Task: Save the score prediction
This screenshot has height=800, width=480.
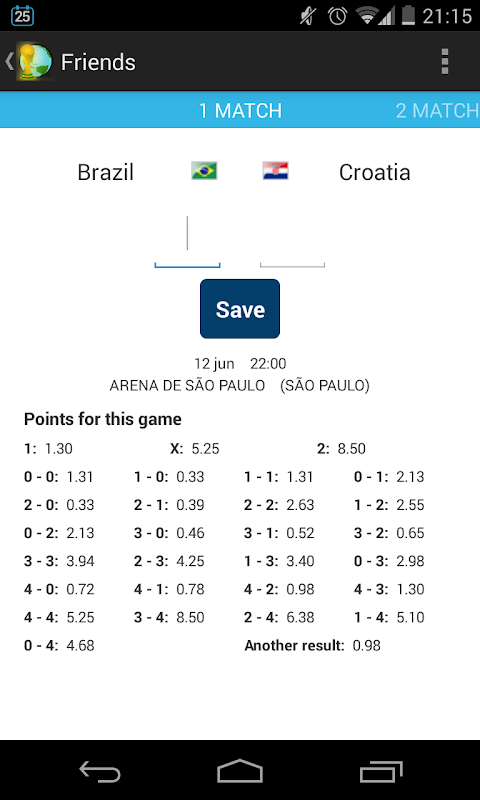Action: click(240, 309)
